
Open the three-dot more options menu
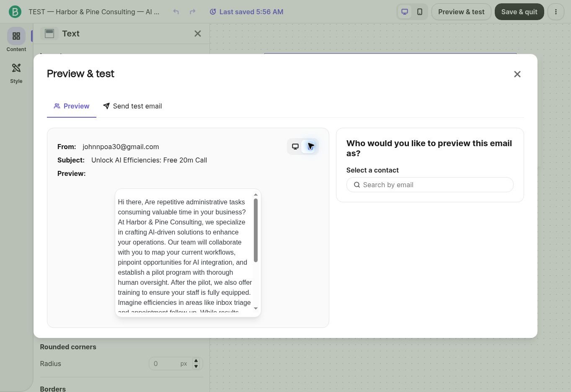556,12
